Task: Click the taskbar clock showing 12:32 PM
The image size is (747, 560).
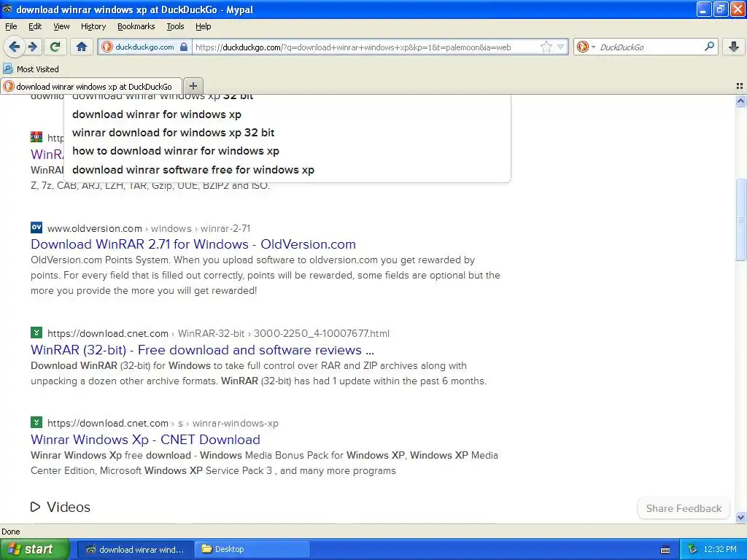Action: (720, 549)
